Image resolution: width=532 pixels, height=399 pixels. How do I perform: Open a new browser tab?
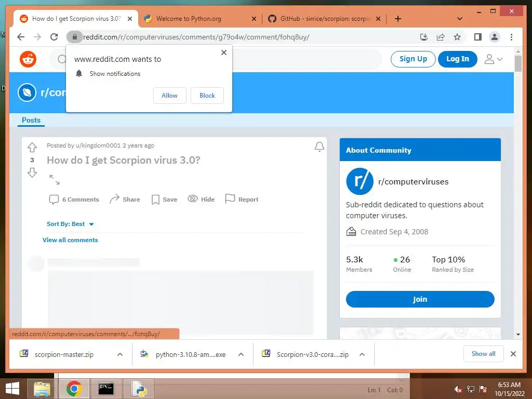click(x=398, y=19)
